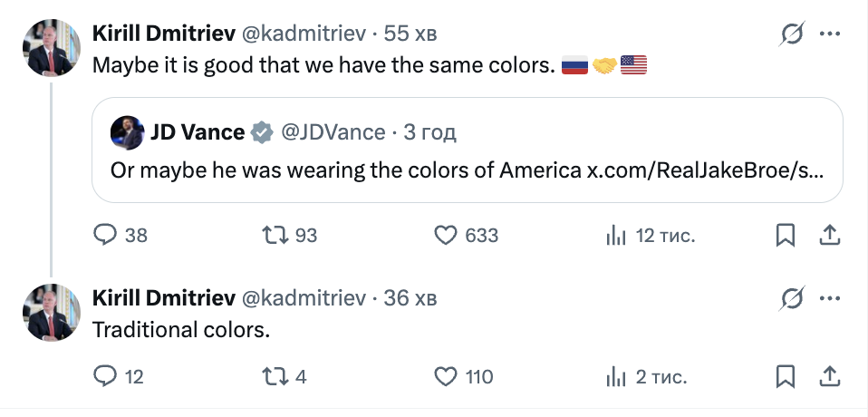Bookmark the Traditional colors tweet

tap(786, 375)
